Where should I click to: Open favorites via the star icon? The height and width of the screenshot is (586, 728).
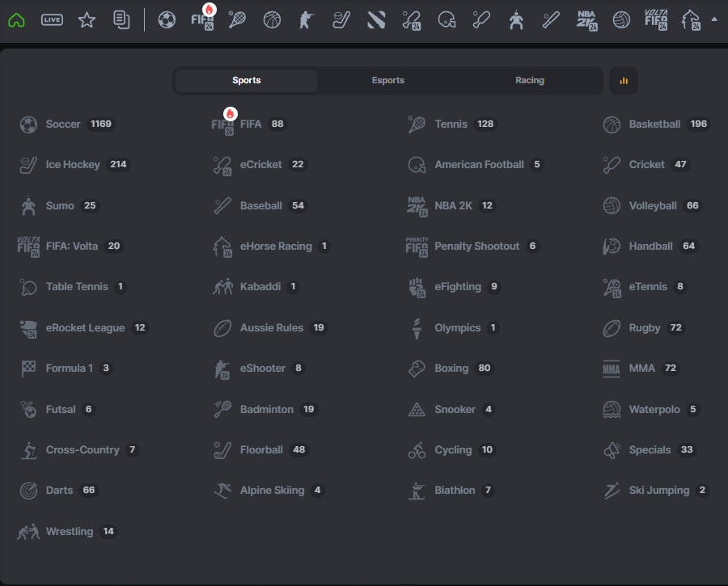[x=87, y=20]
